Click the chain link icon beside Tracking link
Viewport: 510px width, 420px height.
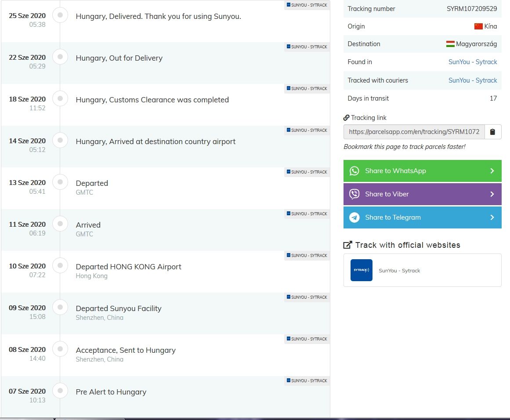[347, 118]
